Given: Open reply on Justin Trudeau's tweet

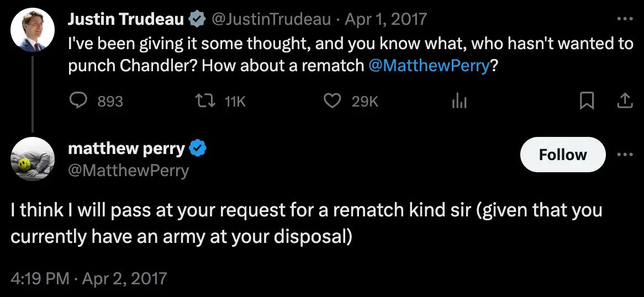Looking at the screenshot, I should pos(80,101).
